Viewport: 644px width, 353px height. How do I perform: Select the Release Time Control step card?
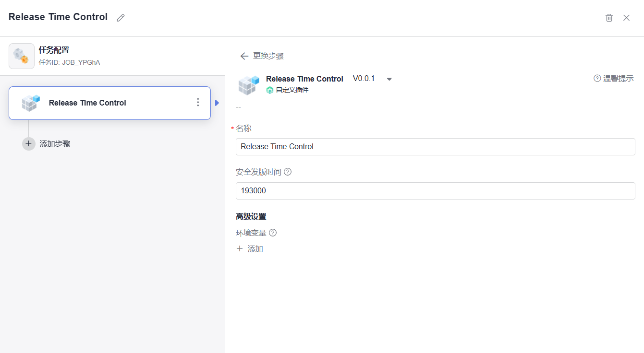109,103
